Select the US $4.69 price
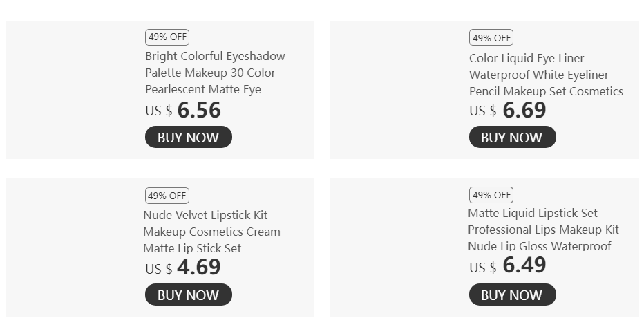Viewport: 644px width, 336px height. tap(183, 268)
